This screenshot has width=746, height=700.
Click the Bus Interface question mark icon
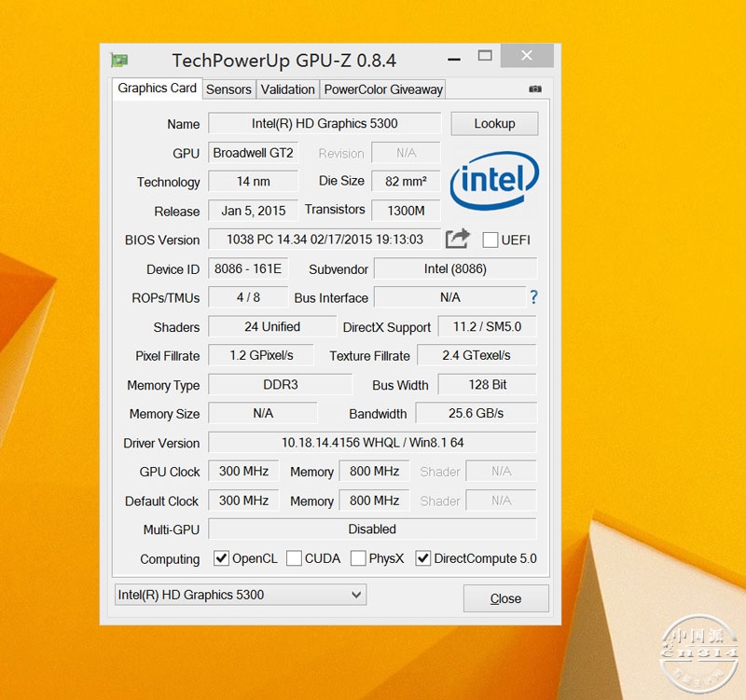pos(533,297)
